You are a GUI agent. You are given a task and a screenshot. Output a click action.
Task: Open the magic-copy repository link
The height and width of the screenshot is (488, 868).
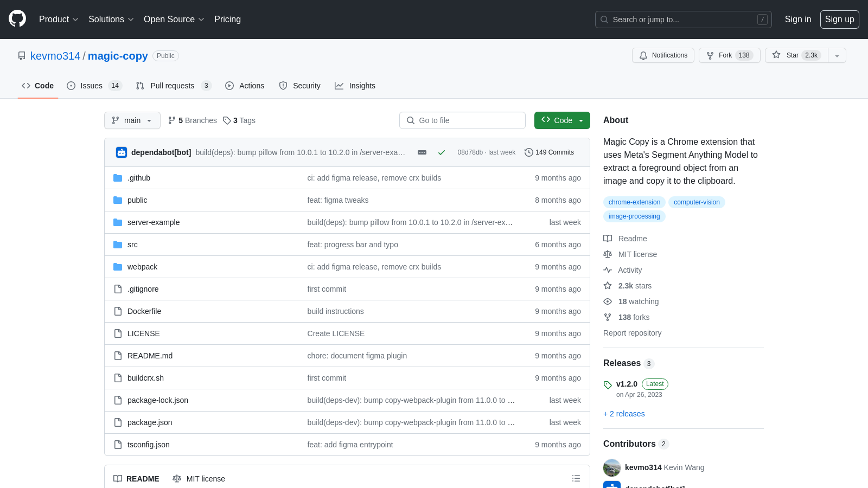[x=118, y=56]
